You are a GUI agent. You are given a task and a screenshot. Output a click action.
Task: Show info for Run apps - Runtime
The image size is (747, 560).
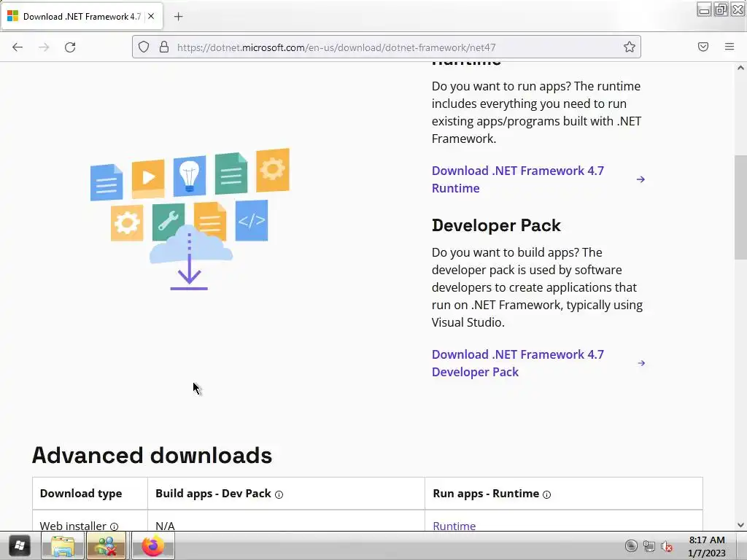point(547,495)
